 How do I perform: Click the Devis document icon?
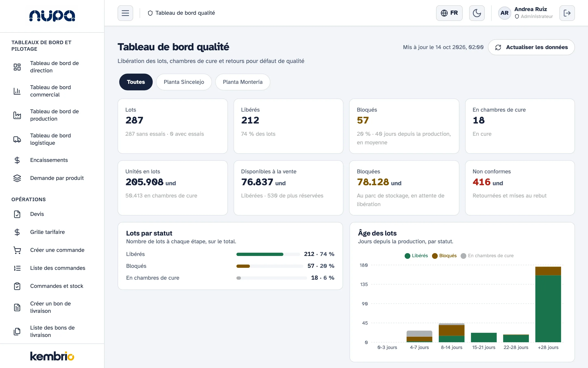[x=17, y=214]
